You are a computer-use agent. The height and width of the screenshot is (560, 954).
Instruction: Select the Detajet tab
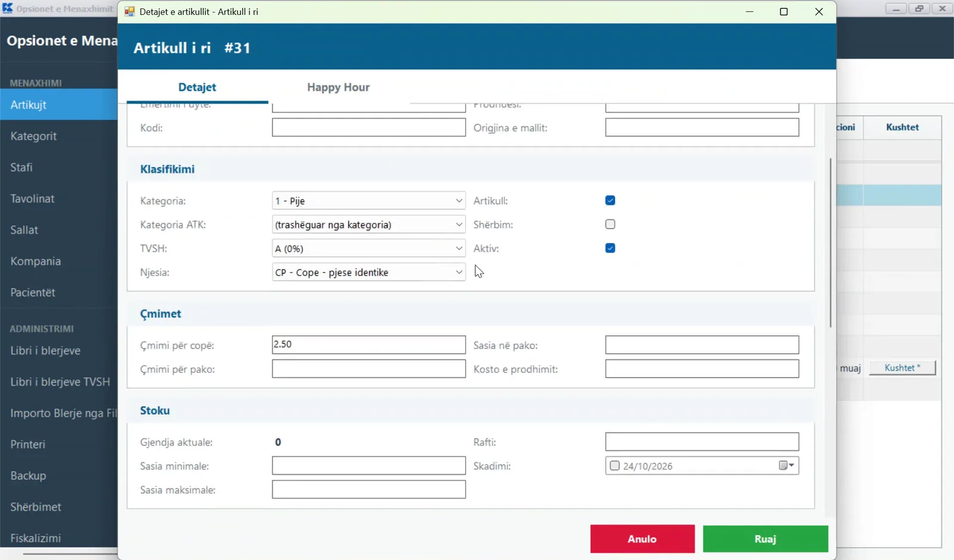pyautogui.click(x=197, y=87)
